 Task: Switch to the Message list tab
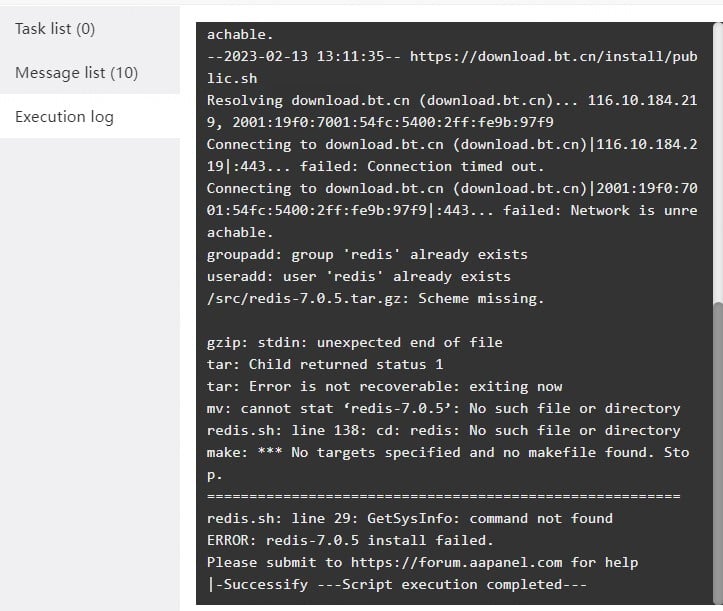[77, 73]
